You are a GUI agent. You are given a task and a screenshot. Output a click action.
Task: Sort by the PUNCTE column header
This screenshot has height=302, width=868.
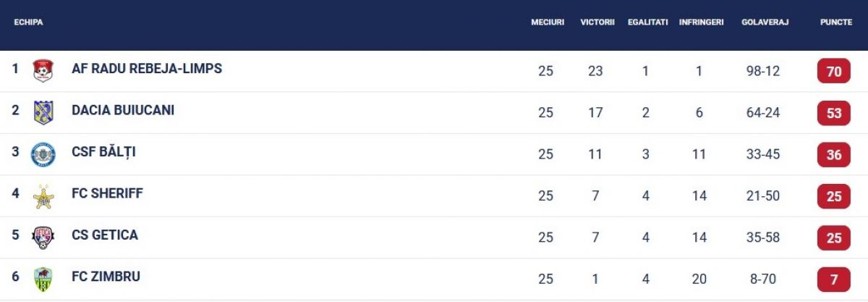(835, 22)
